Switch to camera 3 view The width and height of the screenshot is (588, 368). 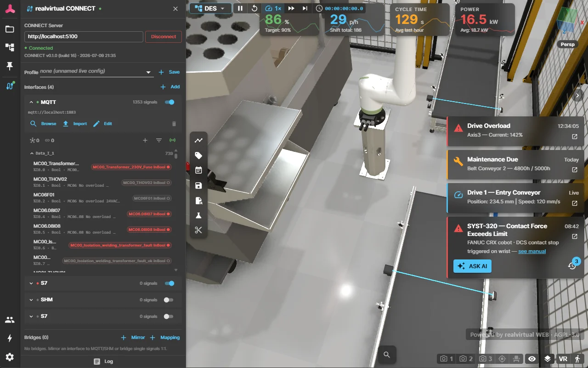click(x=485, y=359)
